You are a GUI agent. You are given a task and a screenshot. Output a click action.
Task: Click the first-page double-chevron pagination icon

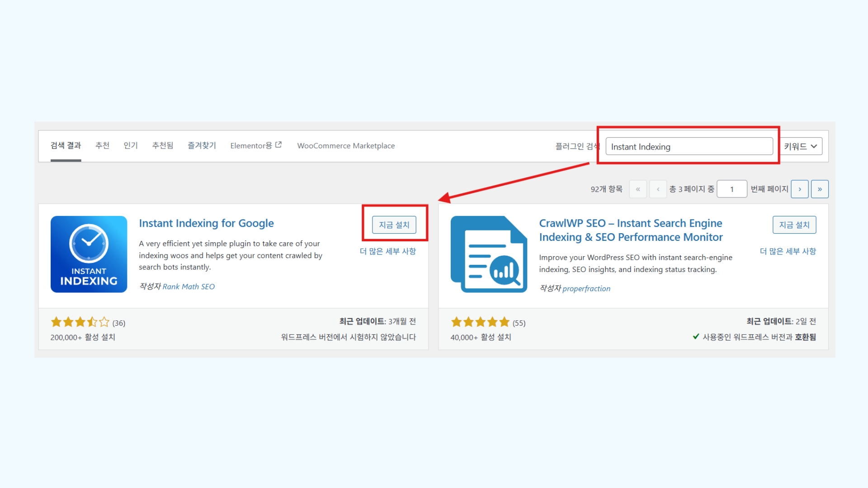(638, 189)
